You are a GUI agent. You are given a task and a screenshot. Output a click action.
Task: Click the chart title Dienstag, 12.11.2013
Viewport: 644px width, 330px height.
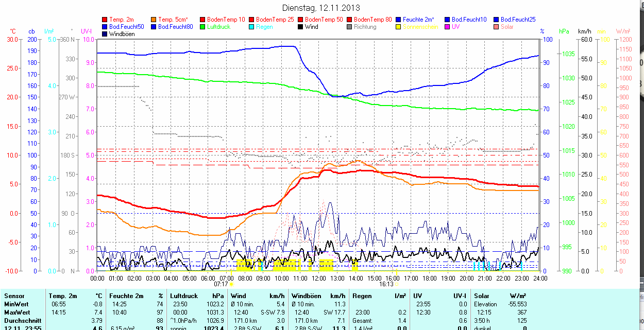click(x=321, y=8)
